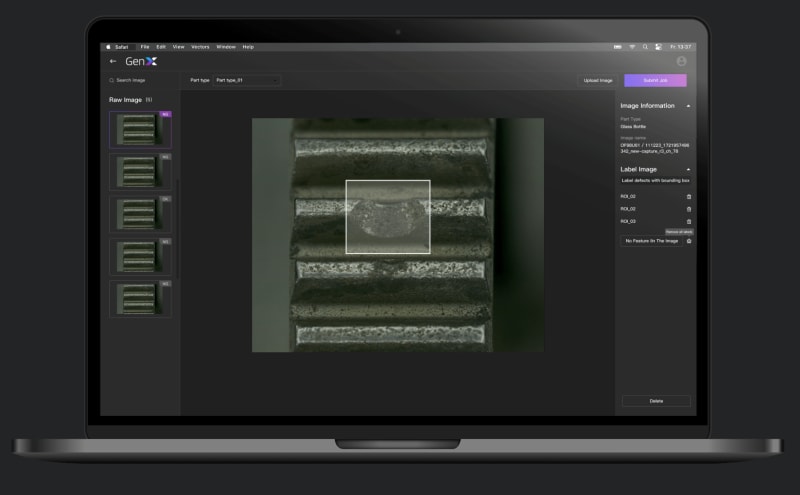
Task: Select the raw image thumbnail tagged OK
Action: point(140,214)
